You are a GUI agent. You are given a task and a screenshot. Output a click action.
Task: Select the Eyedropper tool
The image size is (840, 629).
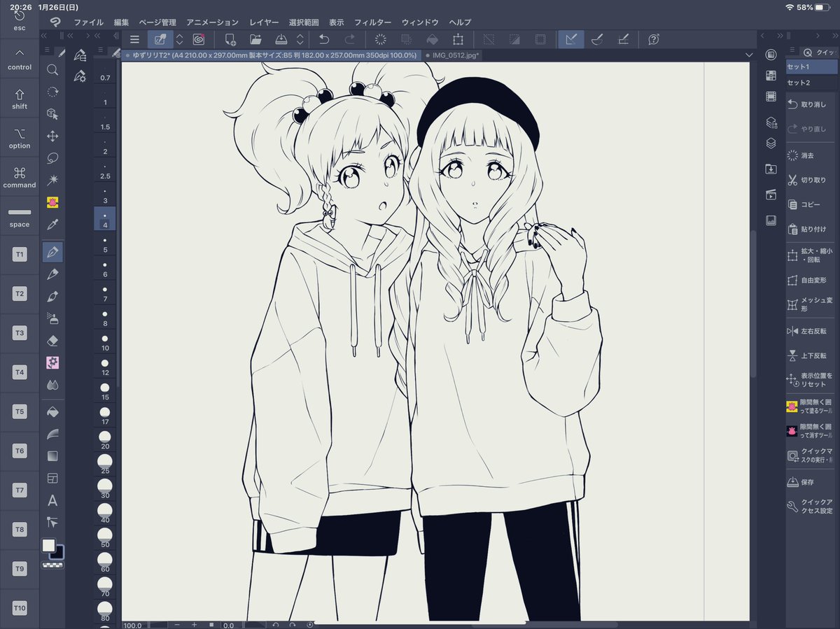pos(52,225)
